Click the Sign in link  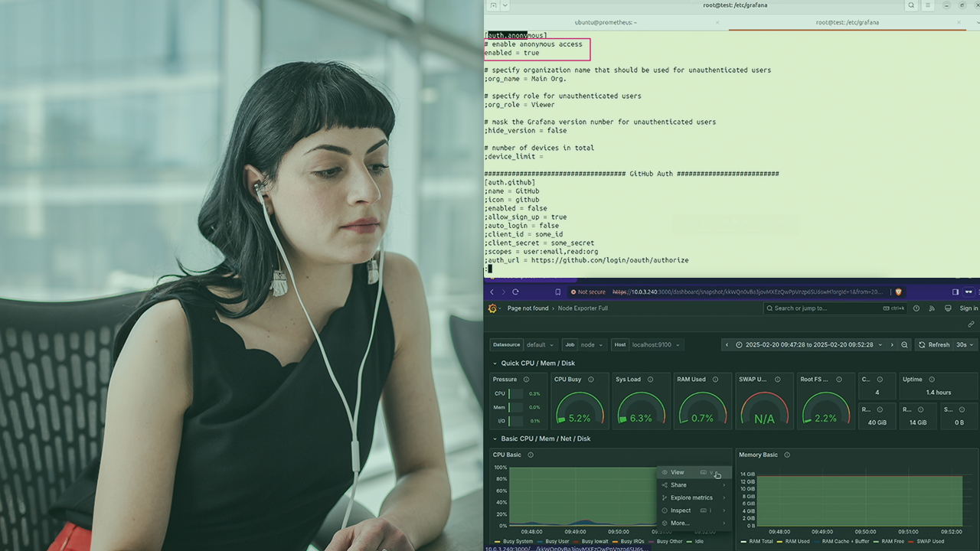pos(969,308)
